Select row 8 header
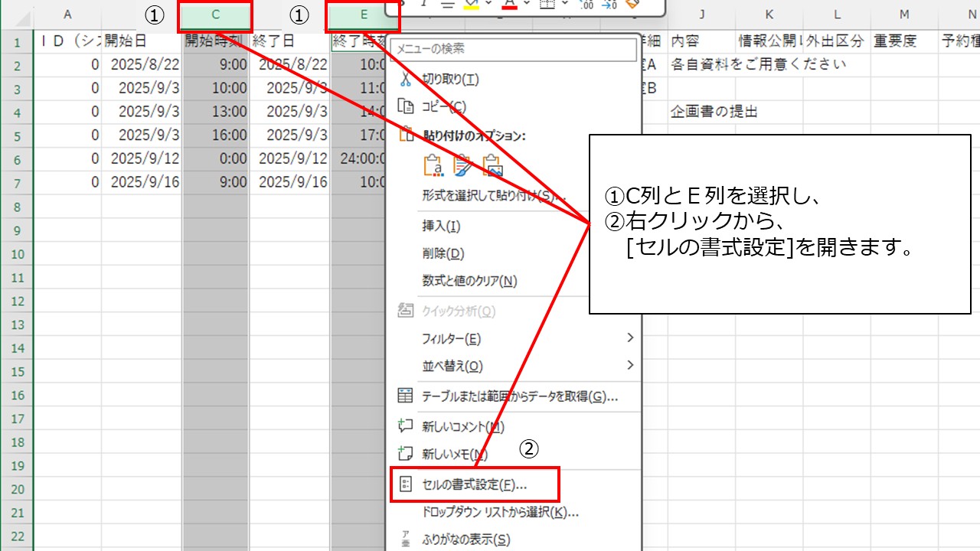Image resolution: width=980 pixels, height=551 pixels. 17,207
